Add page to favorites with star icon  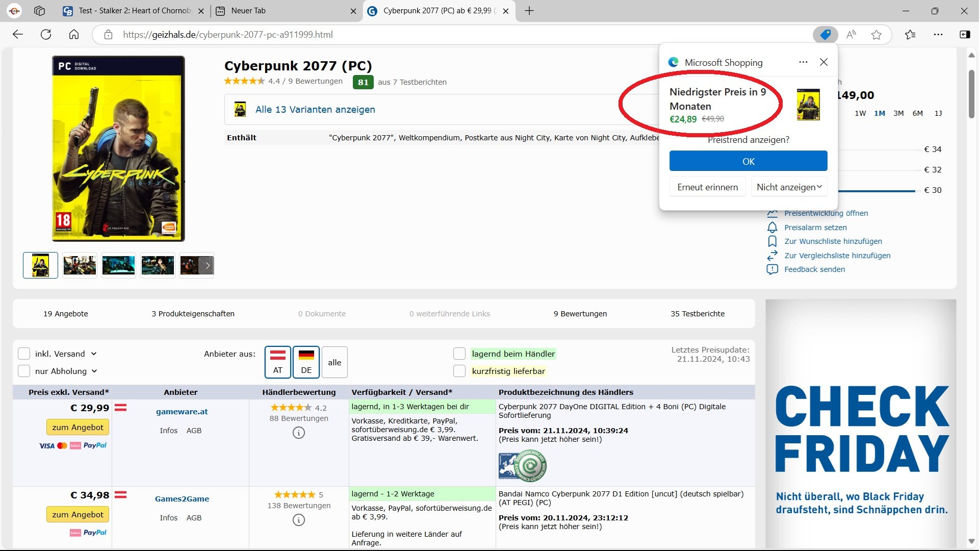[876, 35]
